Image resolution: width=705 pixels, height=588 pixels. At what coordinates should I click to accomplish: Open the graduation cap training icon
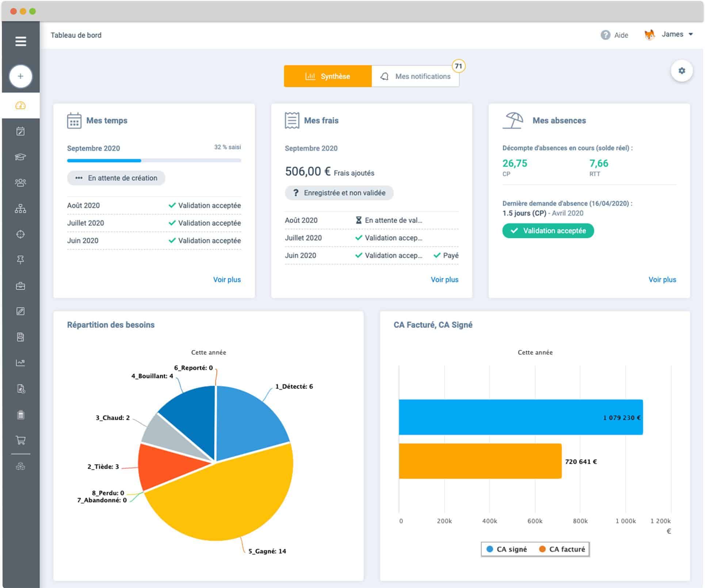pyautogui.click(x=20, y=157)
